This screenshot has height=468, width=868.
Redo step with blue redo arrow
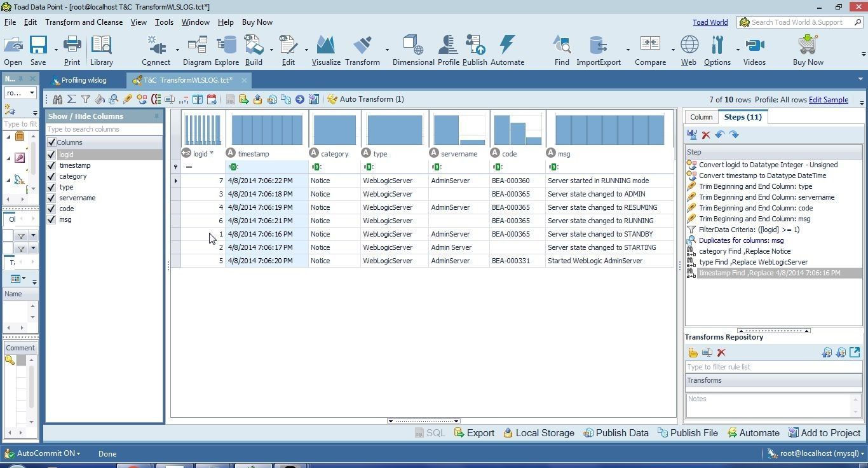pos(734,135)
